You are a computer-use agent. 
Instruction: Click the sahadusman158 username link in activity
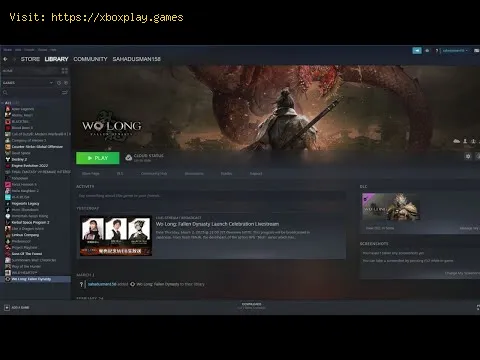[x=102, y=284]
